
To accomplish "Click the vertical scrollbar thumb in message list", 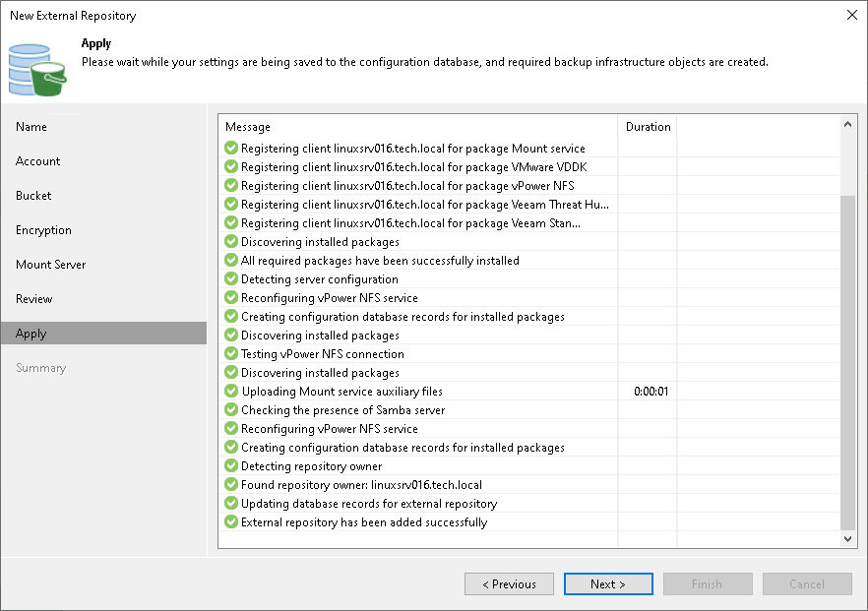I will pos(847,362).
